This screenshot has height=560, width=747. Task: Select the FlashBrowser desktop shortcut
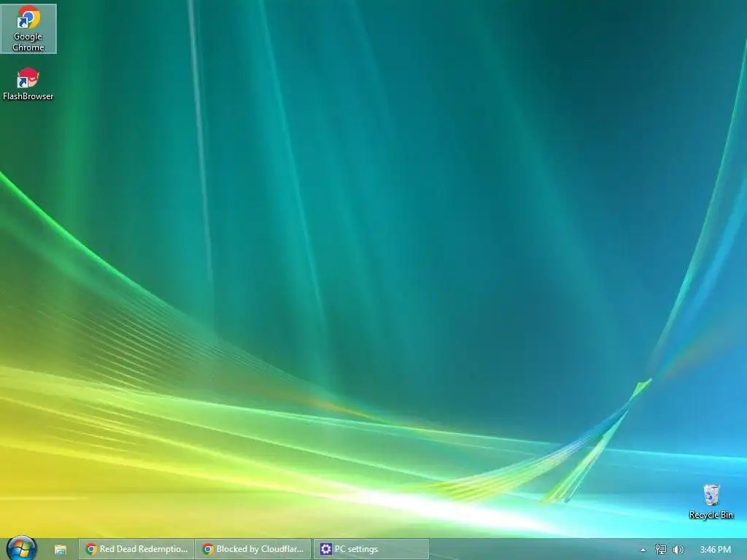click(28, 84)
